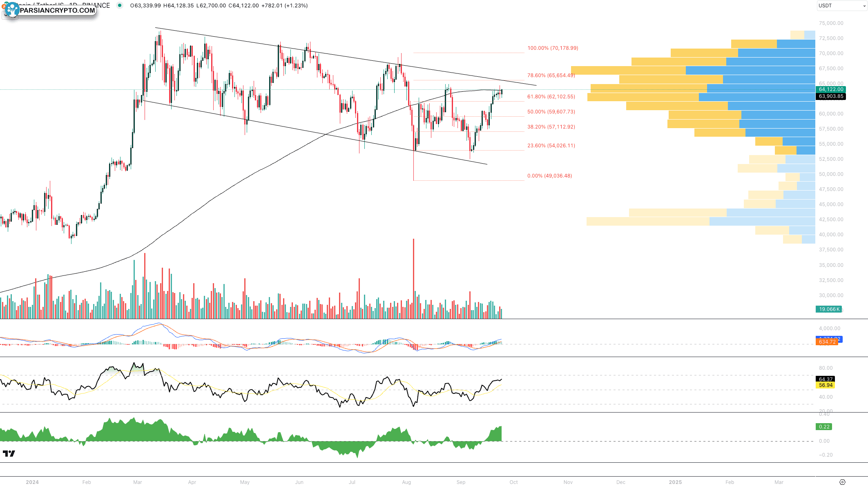The height and width of the screenshot is (486, 868).
Task: Click the 2024 label on time axis
Action: [x=32, y=482]
